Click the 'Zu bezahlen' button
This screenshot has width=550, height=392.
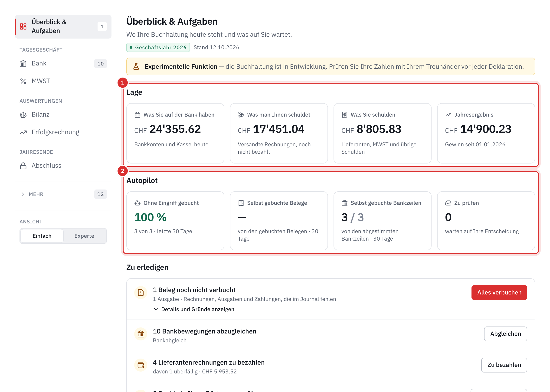point(504,365)
